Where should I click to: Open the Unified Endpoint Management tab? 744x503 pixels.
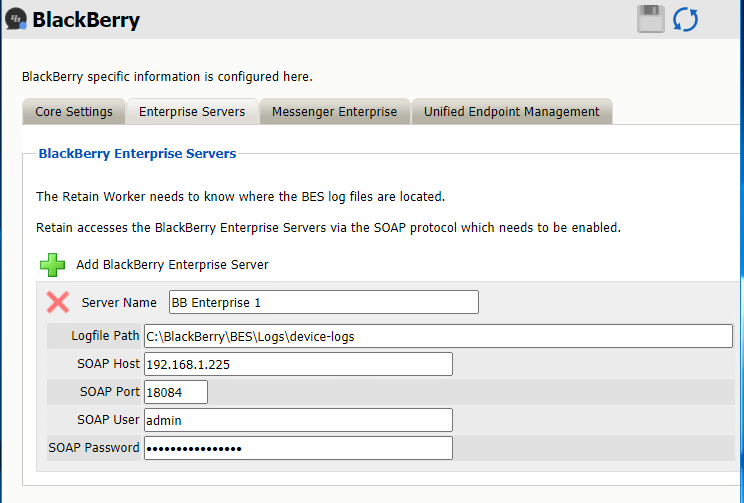[511, 112]
